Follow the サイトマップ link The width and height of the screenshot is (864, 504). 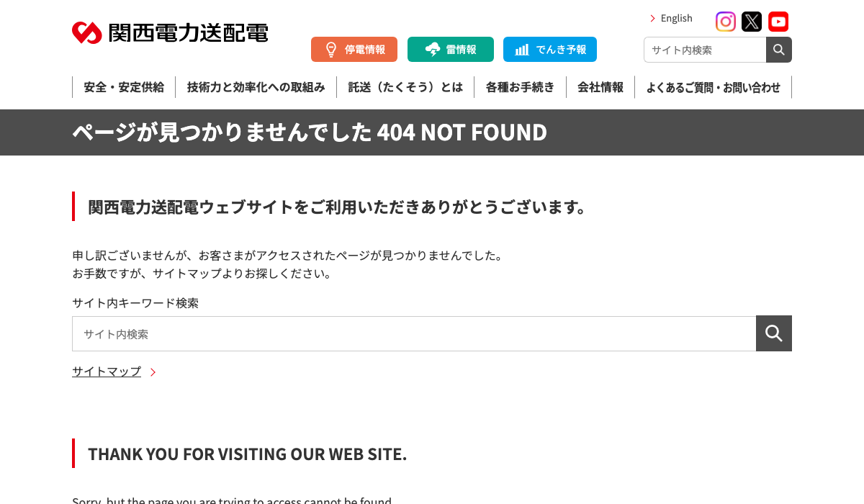click(107, 372)
